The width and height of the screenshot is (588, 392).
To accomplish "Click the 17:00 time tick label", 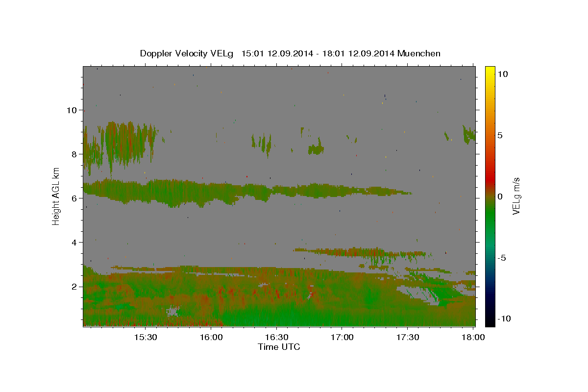I will click(342, 337).
